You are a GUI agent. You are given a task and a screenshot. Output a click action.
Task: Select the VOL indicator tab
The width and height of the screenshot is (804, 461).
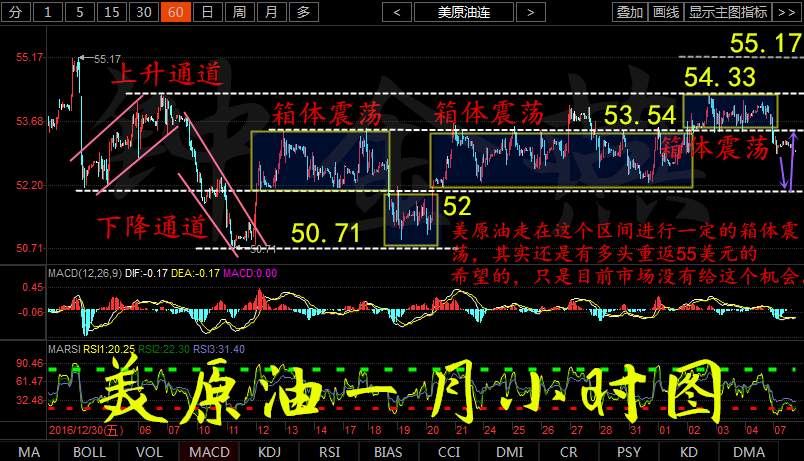pos(149,452)
